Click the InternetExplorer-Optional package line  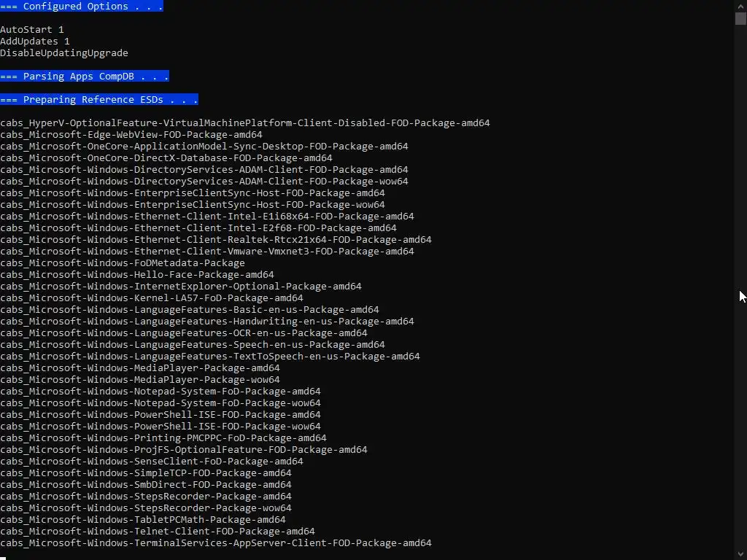pos(181,286)
